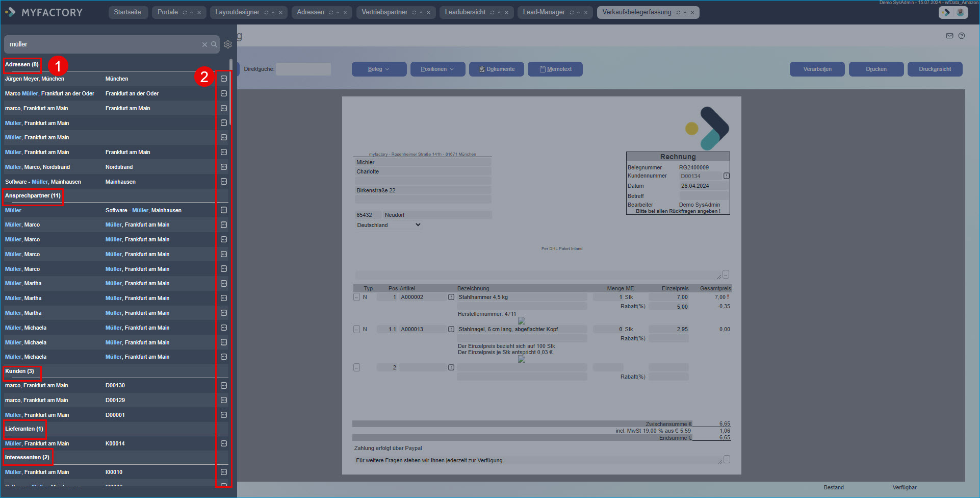Image resolution: width=980 pixels, height=498 pixels.
Task: Switch to the Layoutdesigner tab
Action: point(237,12)
